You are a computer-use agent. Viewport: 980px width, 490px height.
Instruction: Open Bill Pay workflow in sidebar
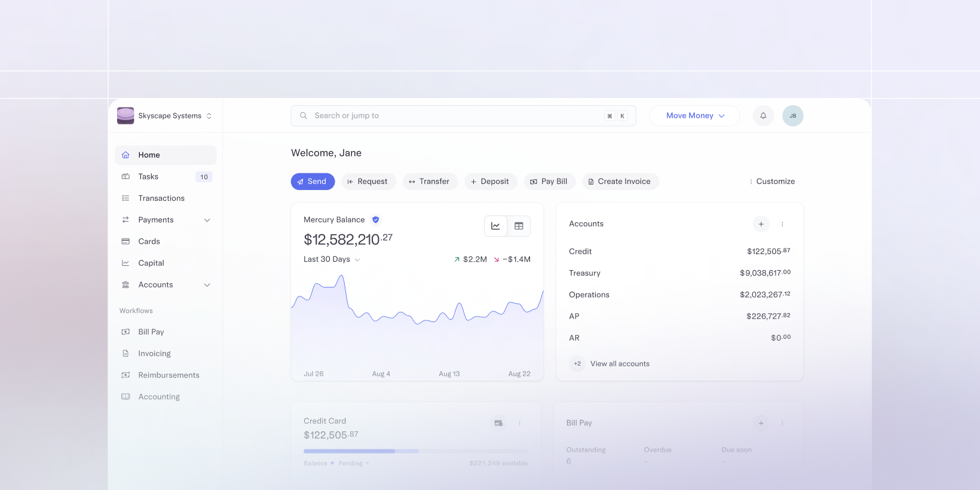tap(166, 332)
